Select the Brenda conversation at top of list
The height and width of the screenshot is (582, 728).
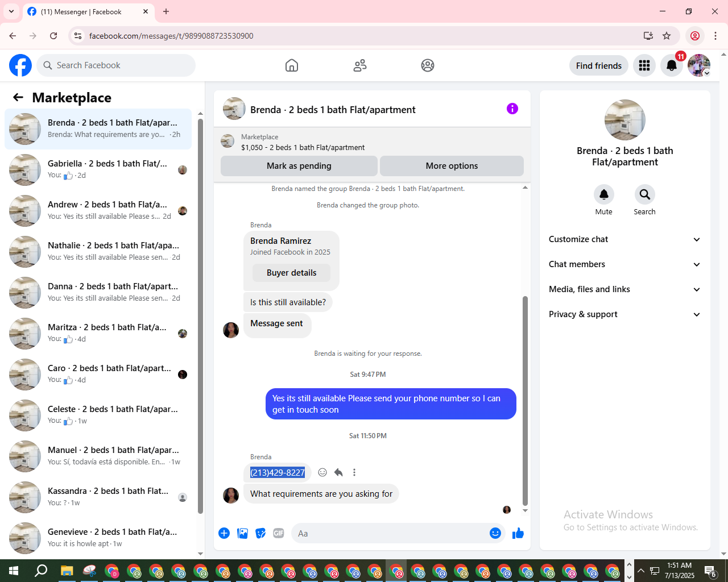tap(98, 129)
